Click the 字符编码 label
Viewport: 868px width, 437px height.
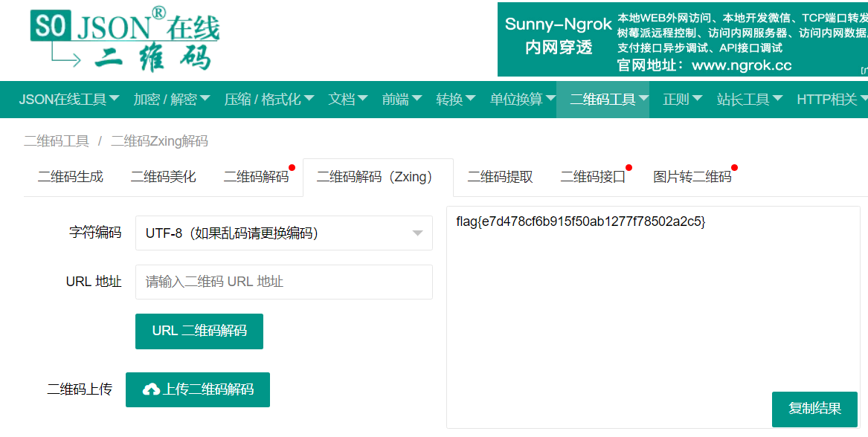[x=95, y=233]
